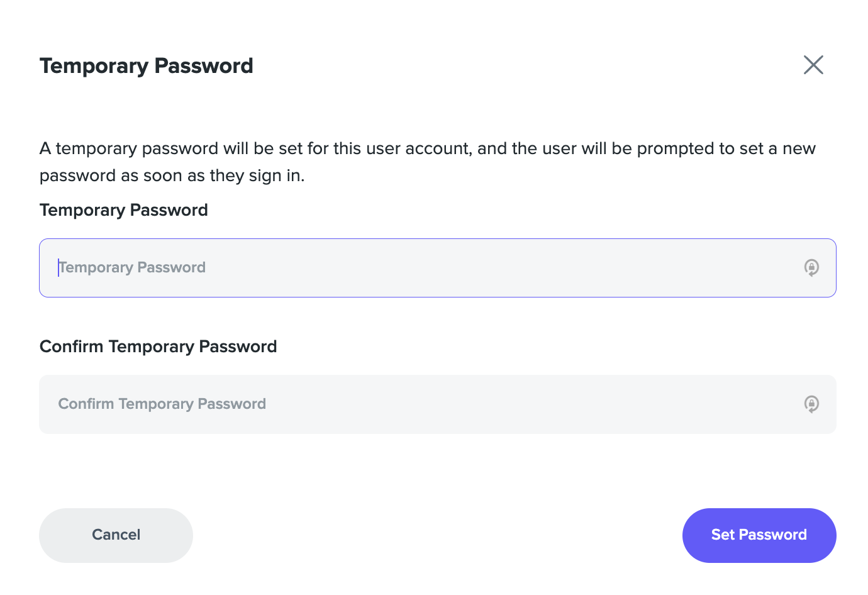Screen dimensions: 868x595
Task: Dismiss the dialog using the top-right X icon
Action: (813, 65)
